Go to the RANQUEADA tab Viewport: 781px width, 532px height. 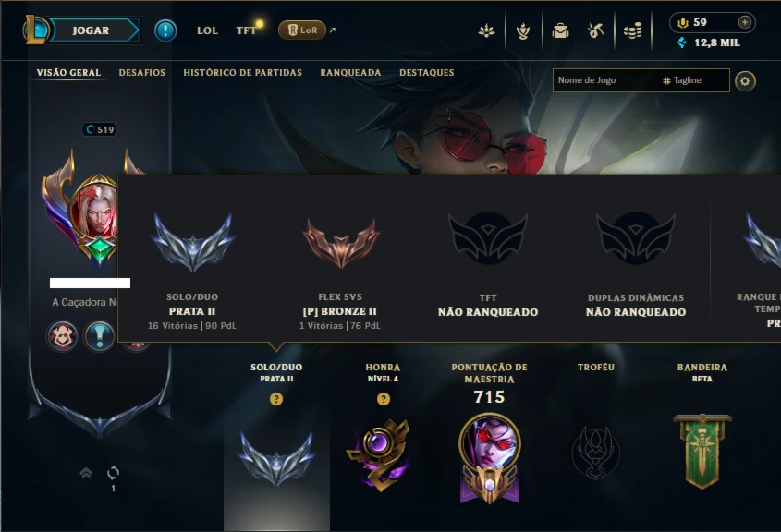tap(350, 73)
